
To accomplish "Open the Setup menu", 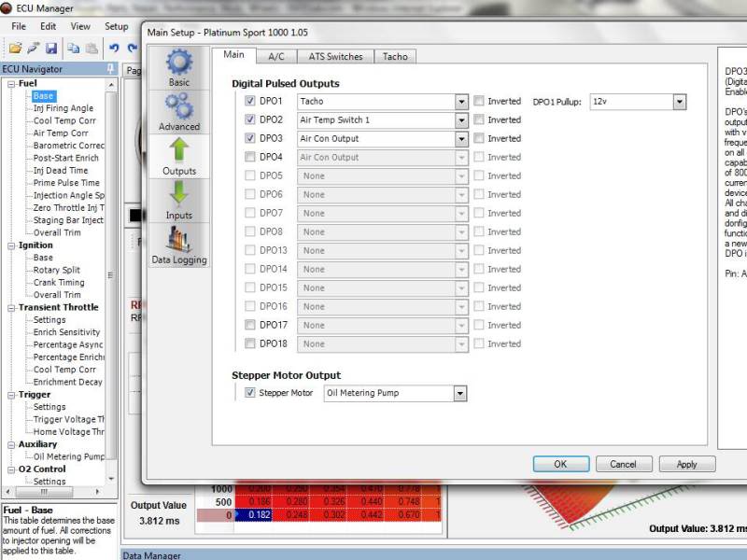I will [116, 26].
